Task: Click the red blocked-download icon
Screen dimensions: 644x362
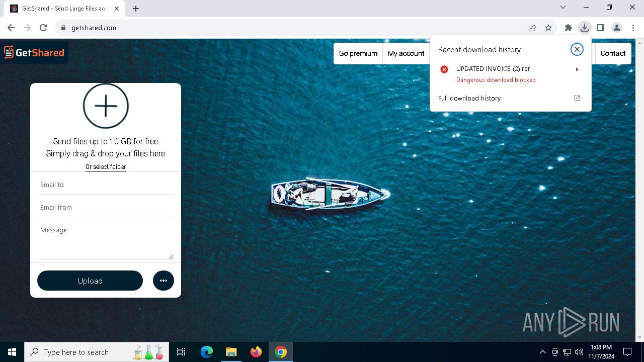Action: click(444, 69)
